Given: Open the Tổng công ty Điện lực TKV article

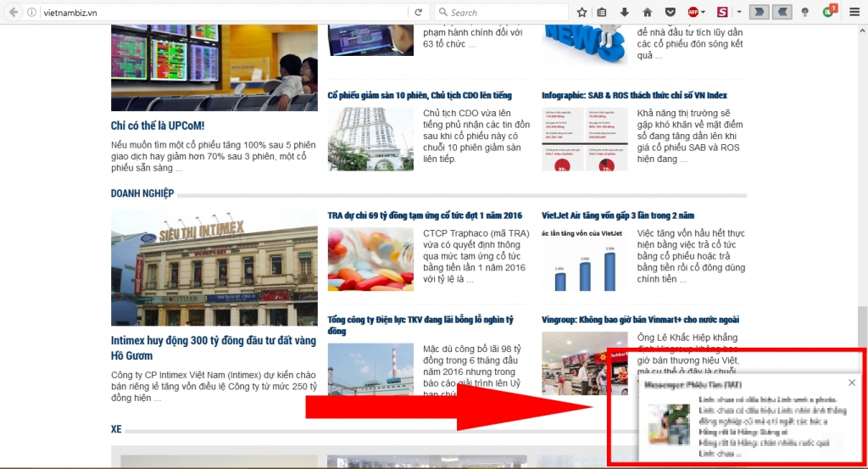Looking at the screenshot, I should tap(420, 325).
